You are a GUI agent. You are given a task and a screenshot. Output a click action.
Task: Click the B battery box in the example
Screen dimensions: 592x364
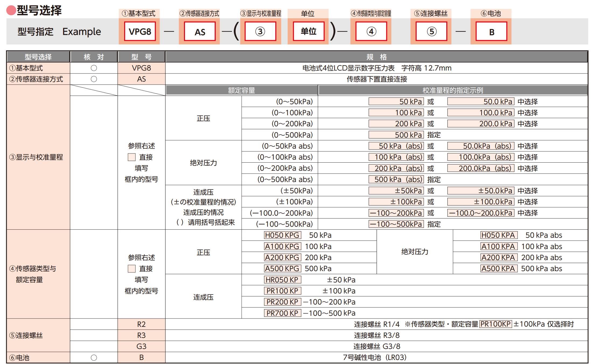[x=492, y=31]
